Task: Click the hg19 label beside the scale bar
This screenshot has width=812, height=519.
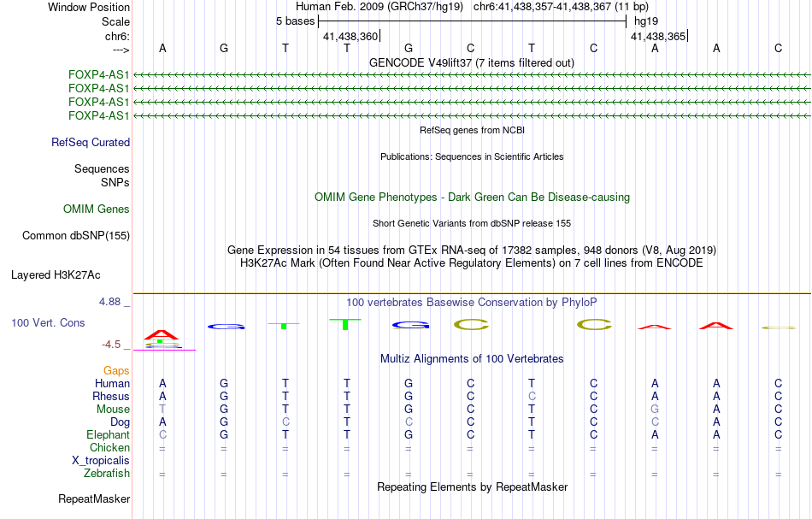Action: point(646,21)
